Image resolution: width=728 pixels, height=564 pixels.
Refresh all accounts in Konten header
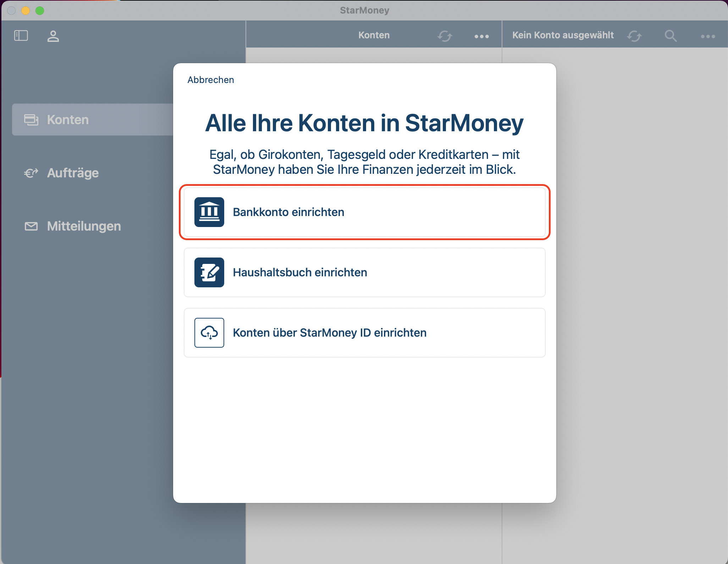[445, 36]
